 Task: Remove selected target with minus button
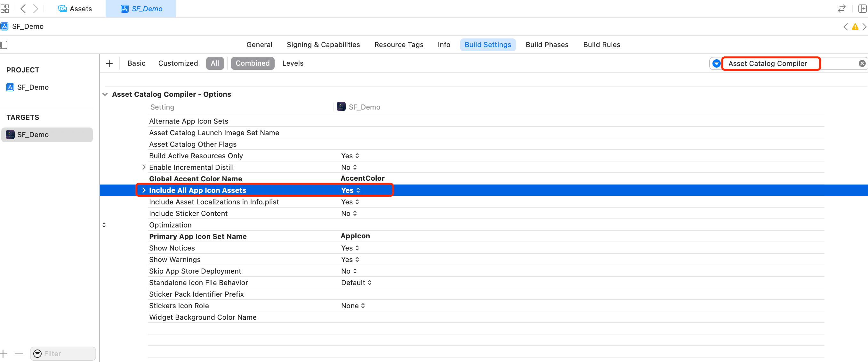(19, 354)
